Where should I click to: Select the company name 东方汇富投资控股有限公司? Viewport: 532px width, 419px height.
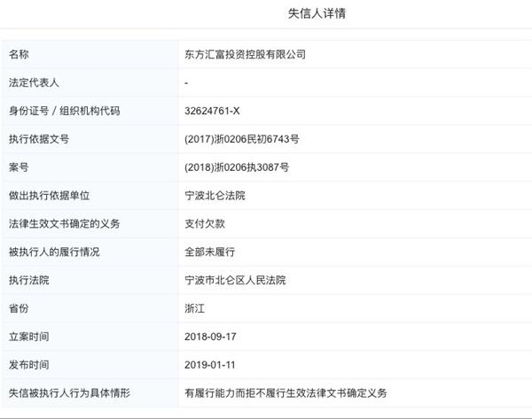pos(244,54)
